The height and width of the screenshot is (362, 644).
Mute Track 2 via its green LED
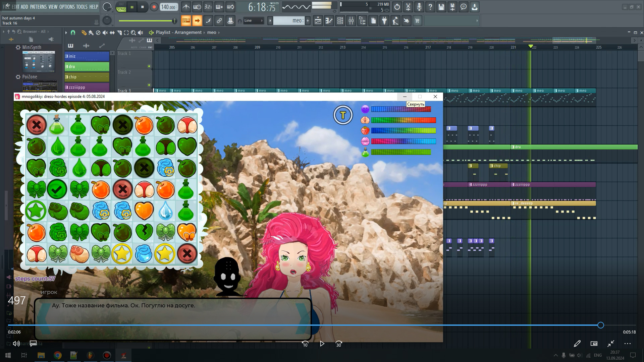tap(149, 85)
